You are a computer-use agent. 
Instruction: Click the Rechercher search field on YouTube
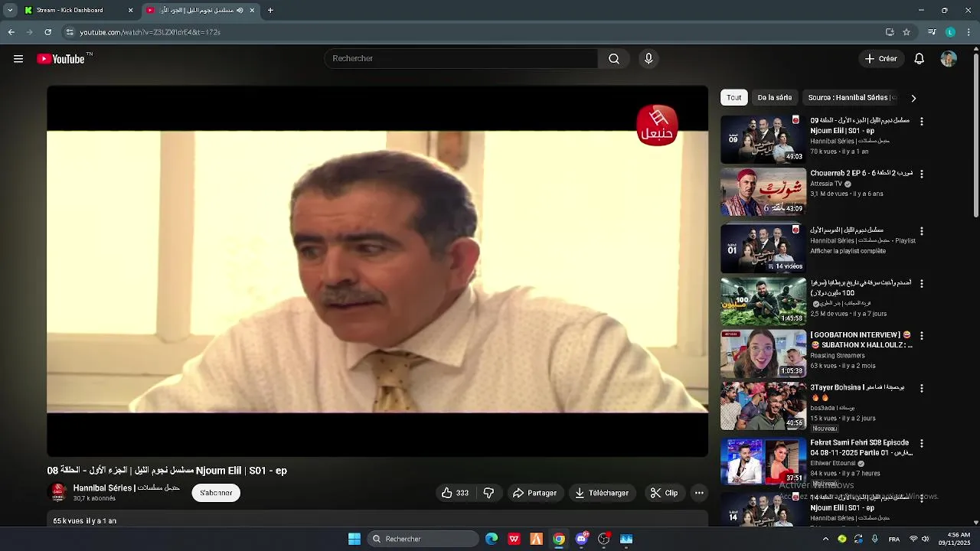pos(462,59)
